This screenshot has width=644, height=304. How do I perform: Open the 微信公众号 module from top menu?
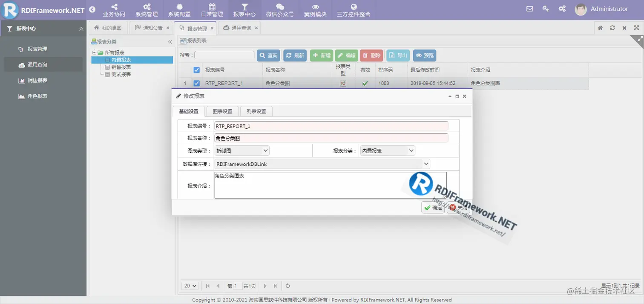click(279, 9)
